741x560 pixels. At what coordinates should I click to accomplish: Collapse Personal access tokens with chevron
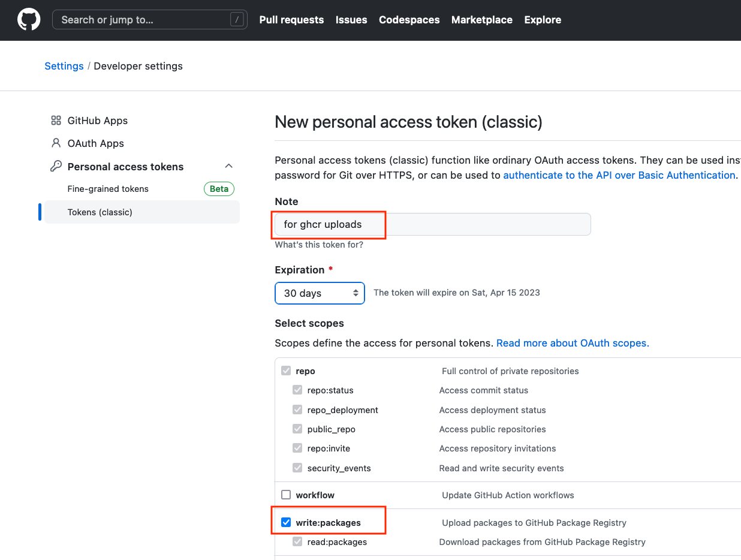click(228, 166)
